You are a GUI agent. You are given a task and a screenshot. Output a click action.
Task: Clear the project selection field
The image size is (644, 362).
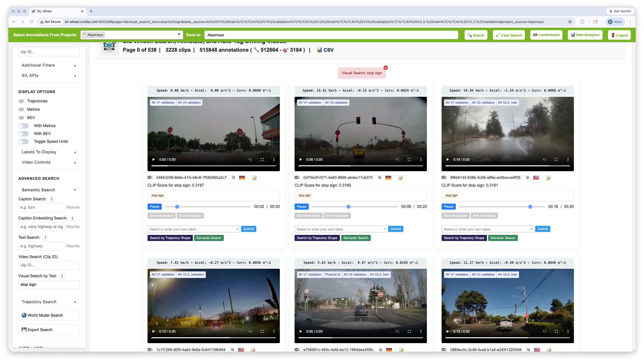[179, 34]
